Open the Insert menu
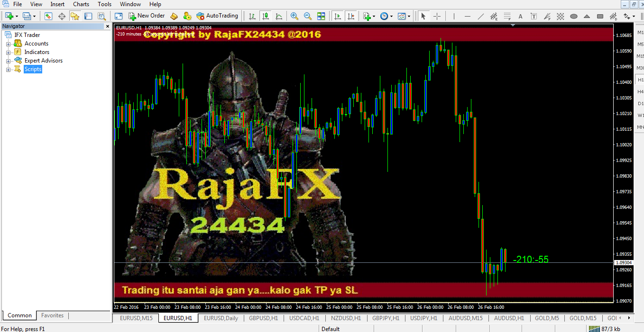This screenshot has height=332, width=644. [57, 4]
